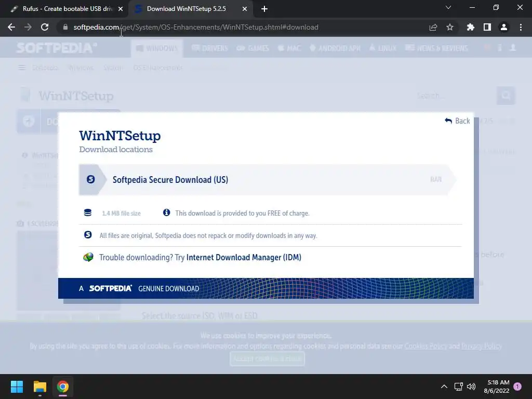This screenshot has height=399, width=532.
Task: Start Softpedia Secure Download (US)
Action: (268, 180)
